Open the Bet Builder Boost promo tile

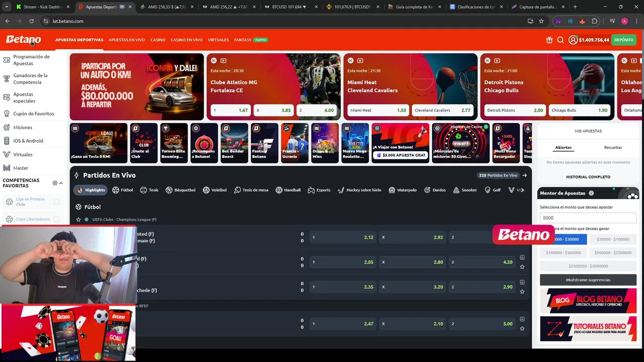pyautogui.click(x=234, y=143)
